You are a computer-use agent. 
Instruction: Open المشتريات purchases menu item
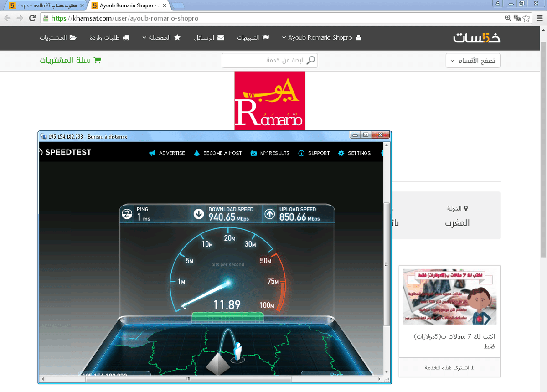pyautogui.click(x=58, y=38)
